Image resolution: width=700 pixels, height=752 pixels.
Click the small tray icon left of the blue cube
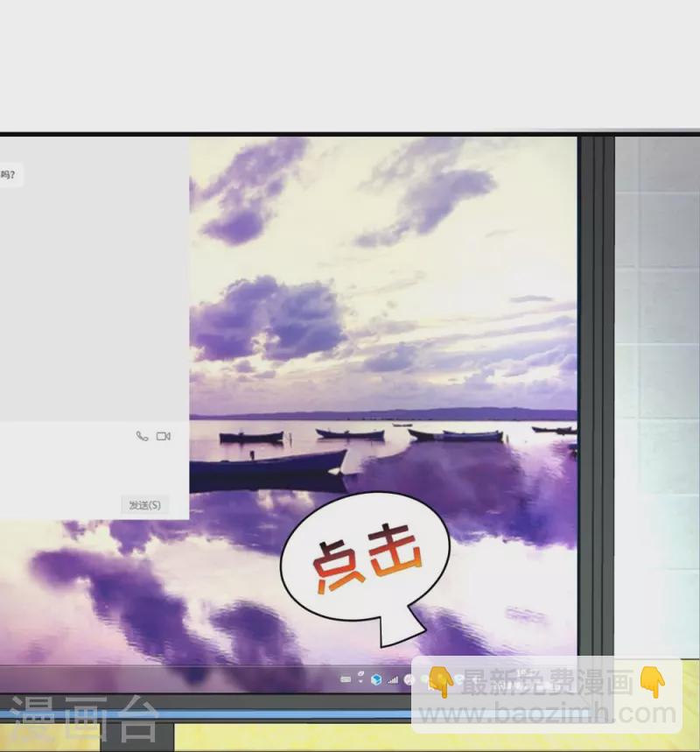(x=360, y=678)
